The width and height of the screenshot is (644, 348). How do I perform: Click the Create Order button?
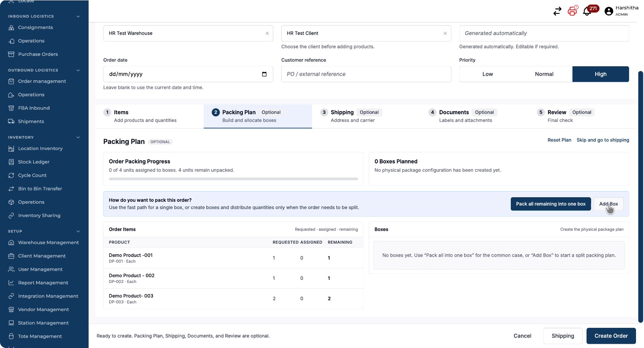[x=611, y=336]
